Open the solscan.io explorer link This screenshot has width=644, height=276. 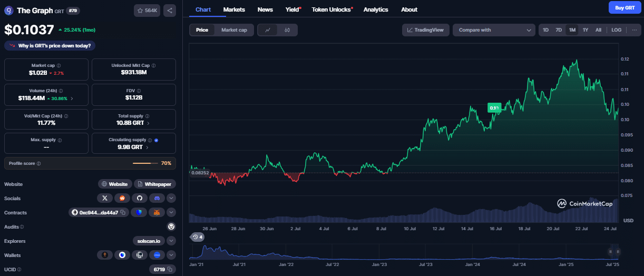click(x=149, y=241)
